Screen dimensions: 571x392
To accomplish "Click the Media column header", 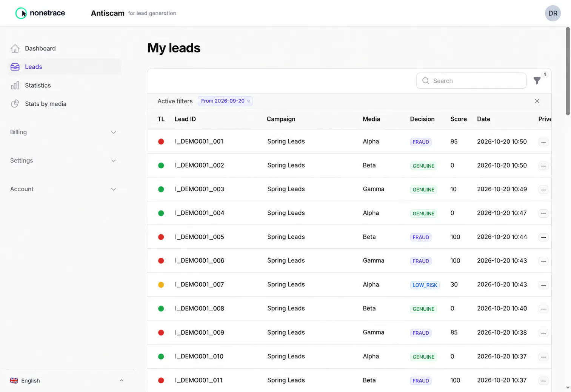I will coord(371,119).
